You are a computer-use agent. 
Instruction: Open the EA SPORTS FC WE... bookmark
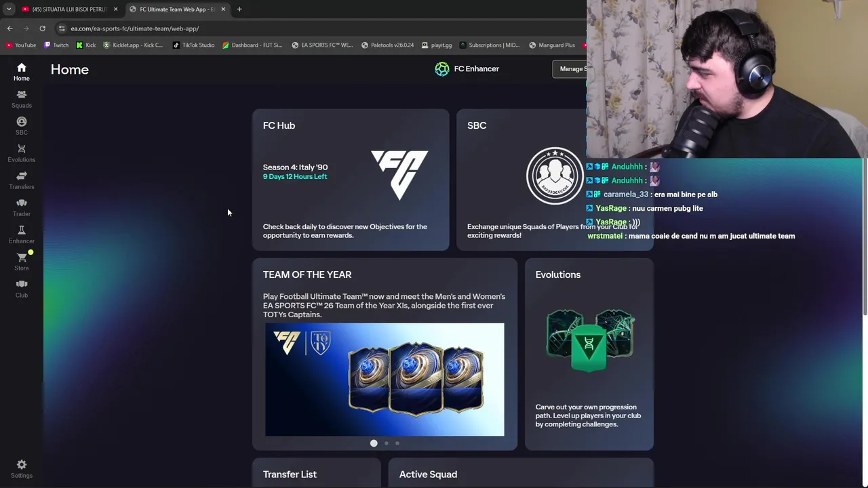[x=322, y=45]
